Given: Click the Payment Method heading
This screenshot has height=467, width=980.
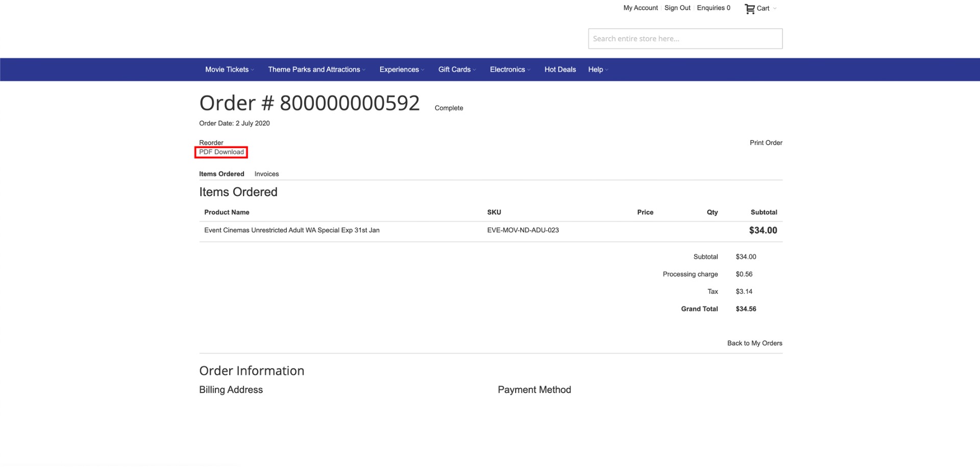Looking at the screenshot, I should pyautogui.click(x=534, y=390).
